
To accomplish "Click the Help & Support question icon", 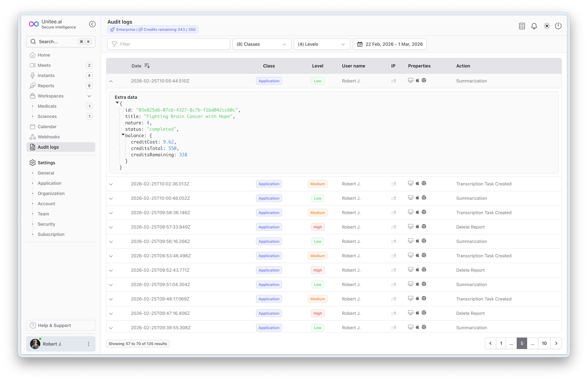I will point(33,325).
